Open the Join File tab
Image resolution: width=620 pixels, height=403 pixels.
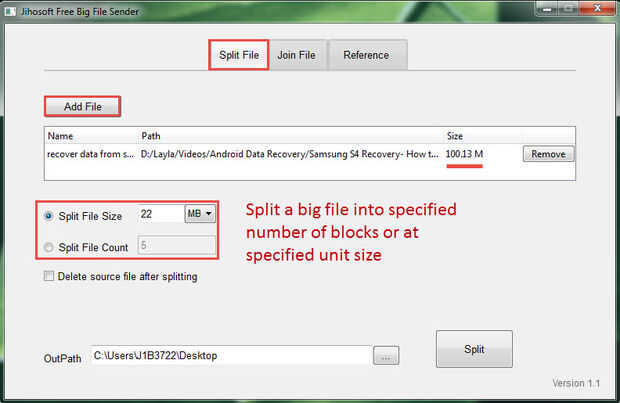click(297, 55)
